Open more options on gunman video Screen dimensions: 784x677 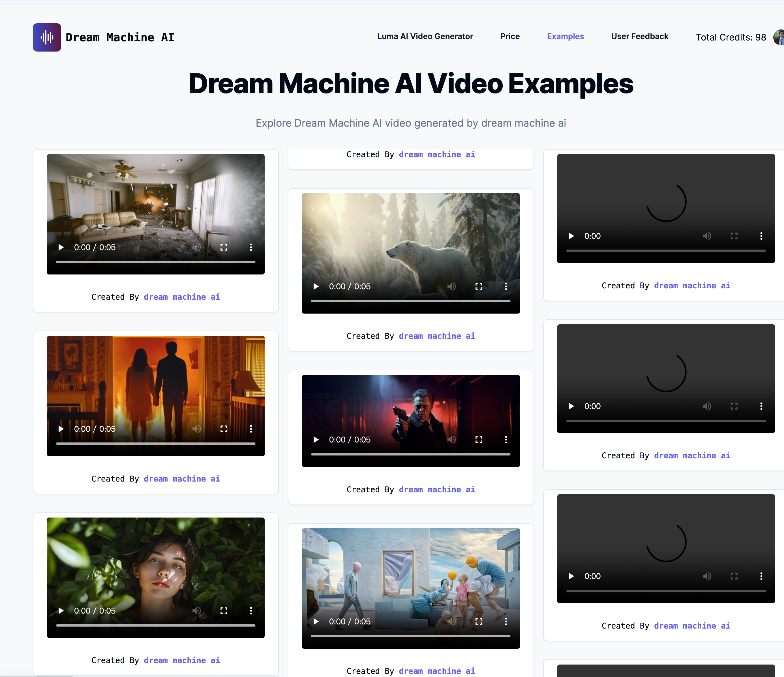pos(506,440)
